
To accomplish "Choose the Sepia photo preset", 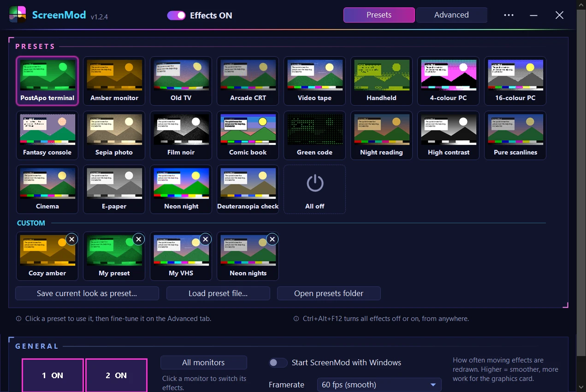I will tap(114, 136).
